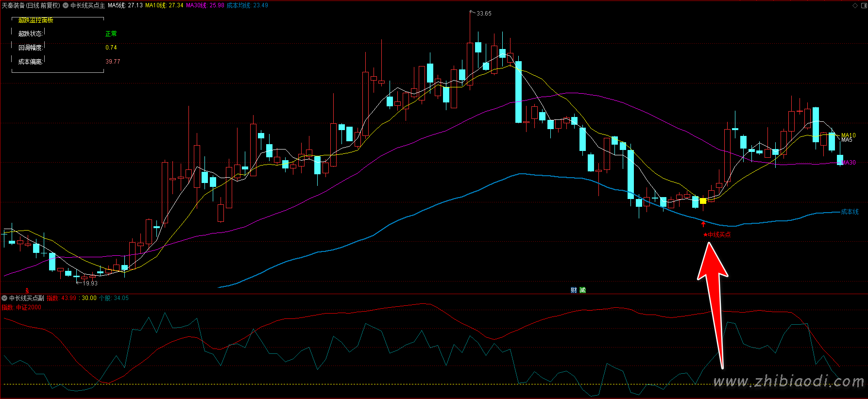868x399 pixels.
Task: Click the 中长线买点主 indicator name
Action: [87, 5]
